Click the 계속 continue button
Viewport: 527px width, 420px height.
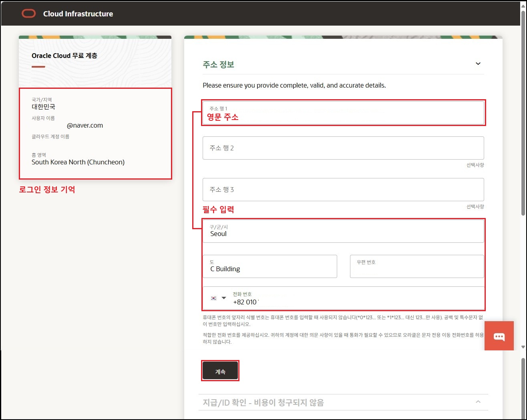click(x=220, y=371)
